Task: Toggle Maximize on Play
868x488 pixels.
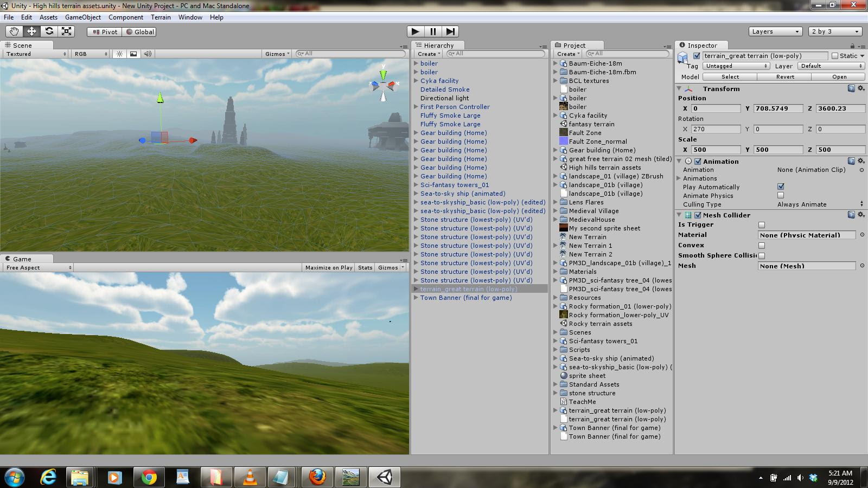Action: coord(329,267)
